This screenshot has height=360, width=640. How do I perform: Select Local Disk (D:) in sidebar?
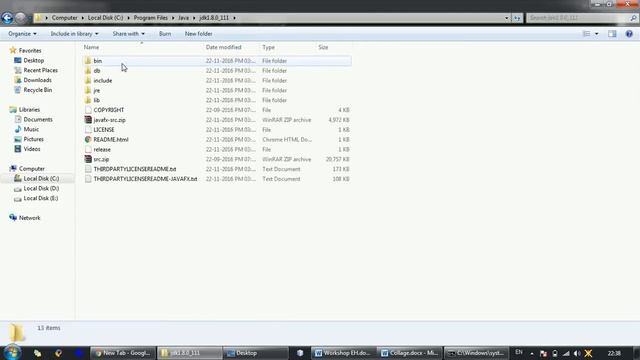(x=41, y=188)
